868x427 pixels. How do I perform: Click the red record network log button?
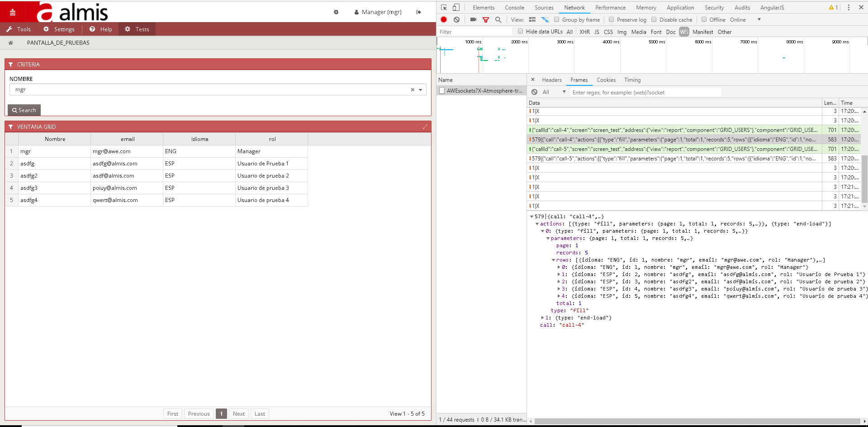click(444, 19)
